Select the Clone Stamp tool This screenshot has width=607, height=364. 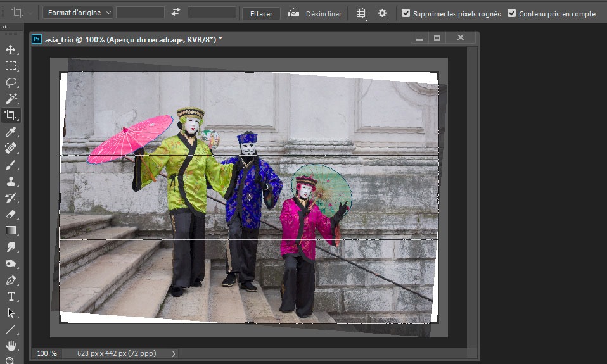pyautogui.click(x=11, y=181)
